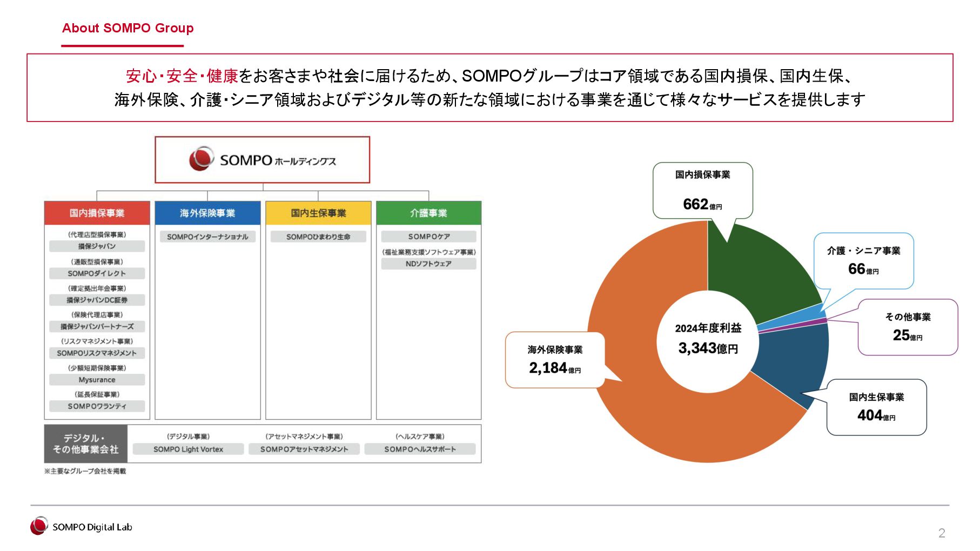Click the SOMPOケア company box
Viewport: 980px width, 551px height.
428,237
